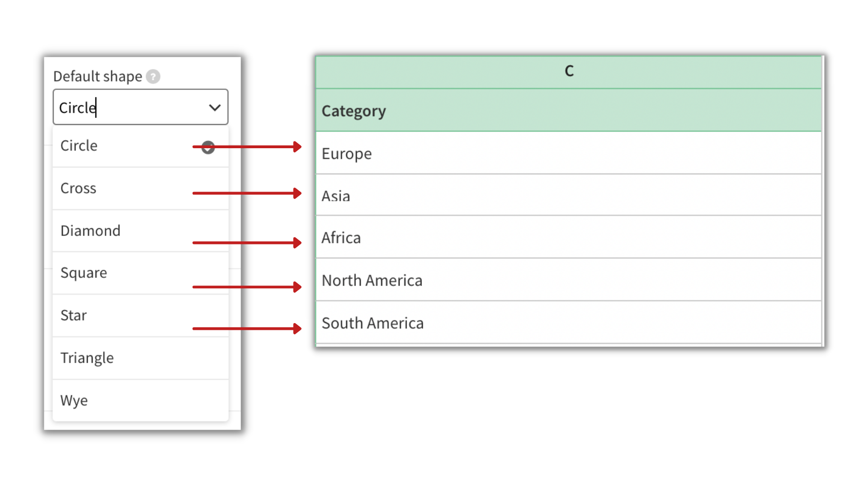Viewport: 868px width, 488px height.
Task: Select Circle from the shape list
Action: pos(141,146)
